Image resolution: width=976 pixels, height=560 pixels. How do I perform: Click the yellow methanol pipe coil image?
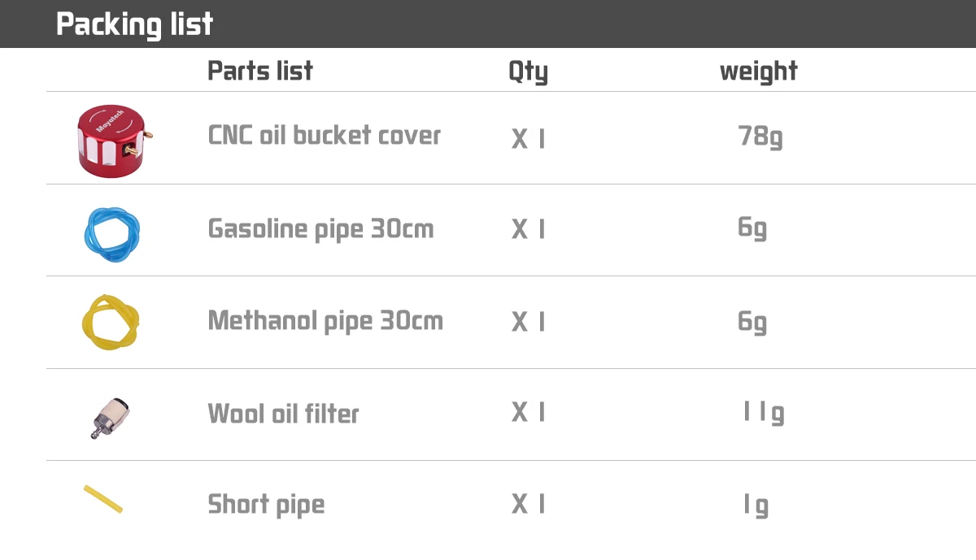click(110, 322)
